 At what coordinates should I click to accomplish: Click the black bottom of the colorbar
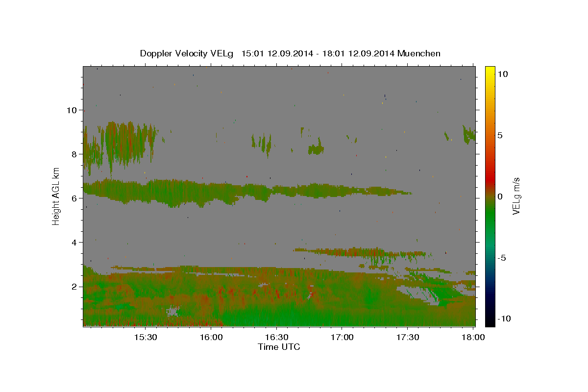pyautogui.click(x=490, y=321)
